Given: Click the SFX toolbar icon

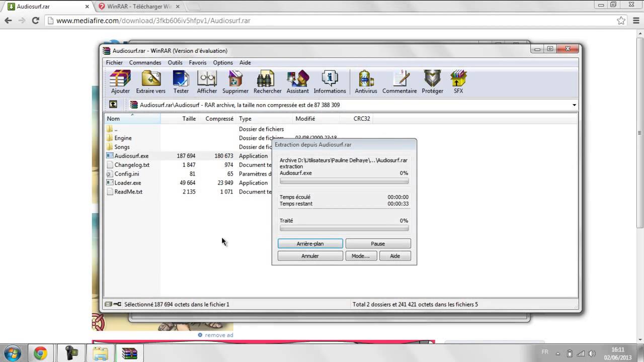Looking at the screenshot, I should point(458,82).
